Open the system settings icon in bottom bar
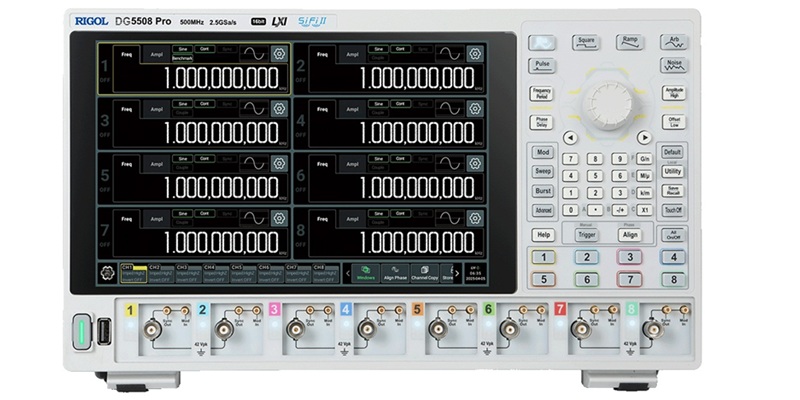The height and width of the screenshot is (400, 800). pyautogui.click(x=107, y=273)
